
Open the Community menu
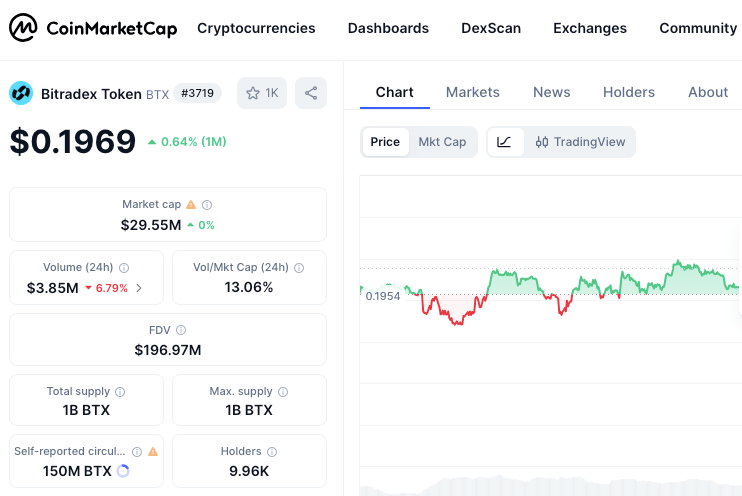click(698, 28)
